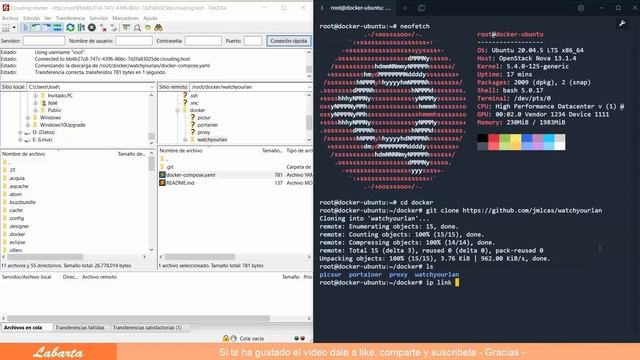This screenshot has width=640, height=360.
Task: Switch to Transferencias satisfactorias (1) tab
Action: pos(147,327)
